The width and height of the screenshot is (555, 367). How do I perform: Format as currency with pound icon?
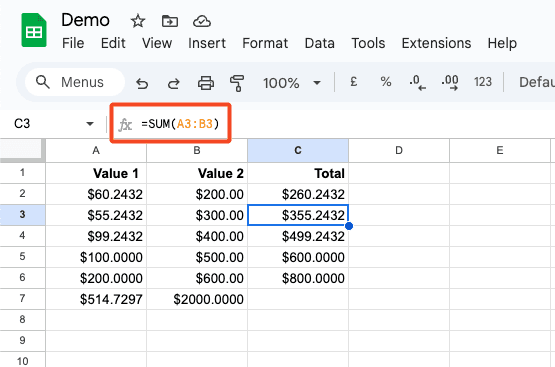click(x=354, y=82)
